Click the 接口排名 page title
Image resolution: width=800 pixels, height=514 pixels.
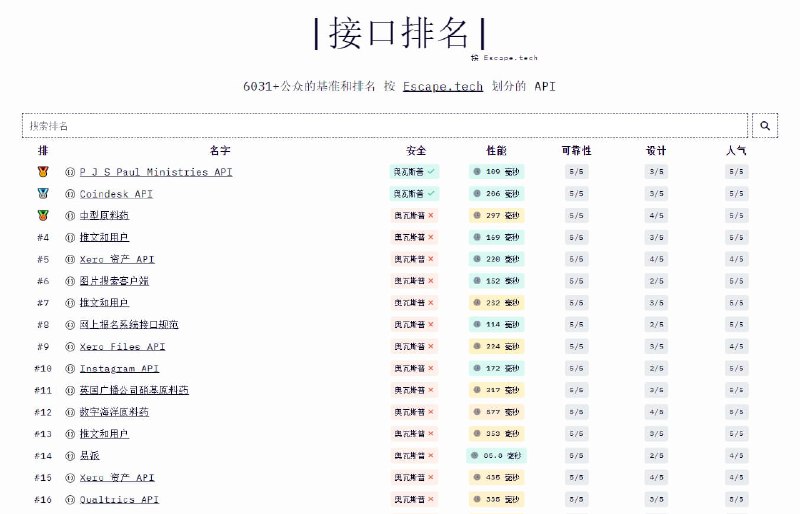[399, 33]
